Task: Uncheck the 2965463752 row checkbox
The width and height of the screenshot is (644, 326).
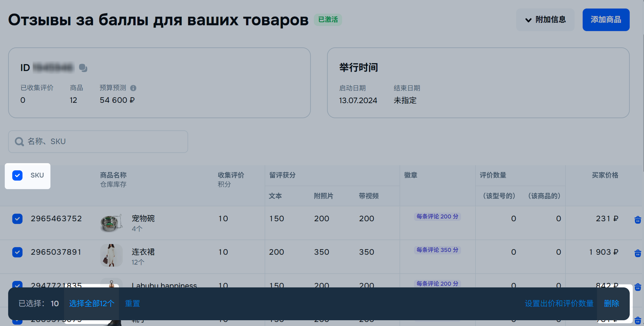Action: [x=17, y=219]
